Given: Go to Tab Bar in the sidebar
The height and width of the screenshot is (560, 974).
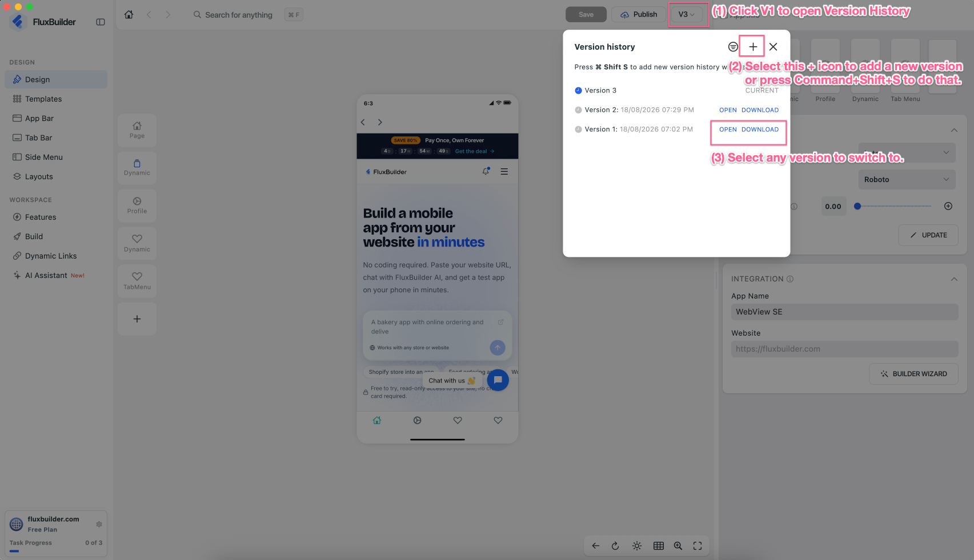Looking at the screenshot, I should (56, 138).
